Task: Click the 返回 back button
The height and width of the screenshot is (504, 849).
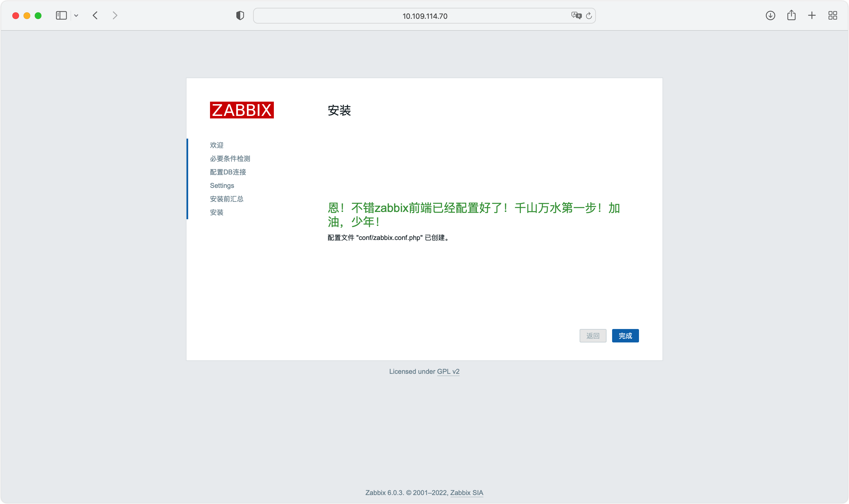Action: [593, 336]
